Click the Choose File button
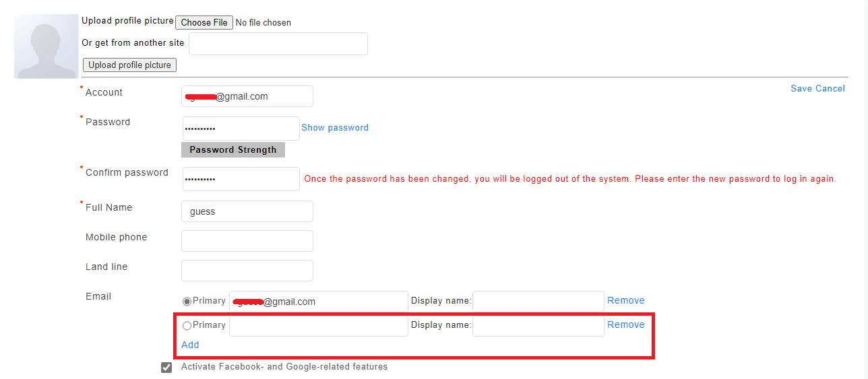The width and height of the screenshot is (868, 379). [x=204, y=22]
